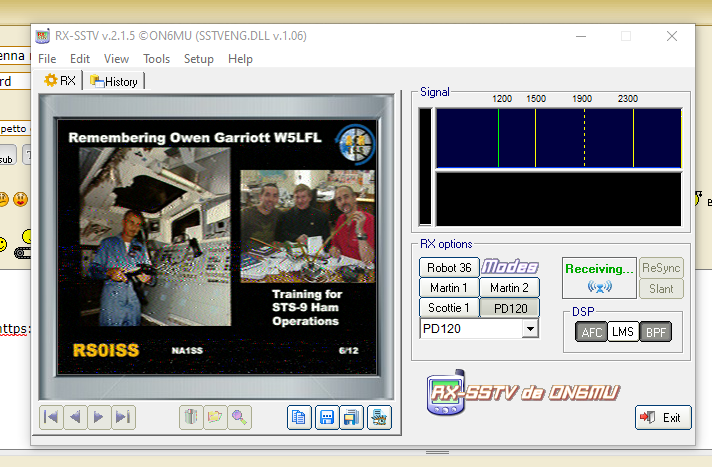
Task: Show the previous received image
Action: [75, 417]
